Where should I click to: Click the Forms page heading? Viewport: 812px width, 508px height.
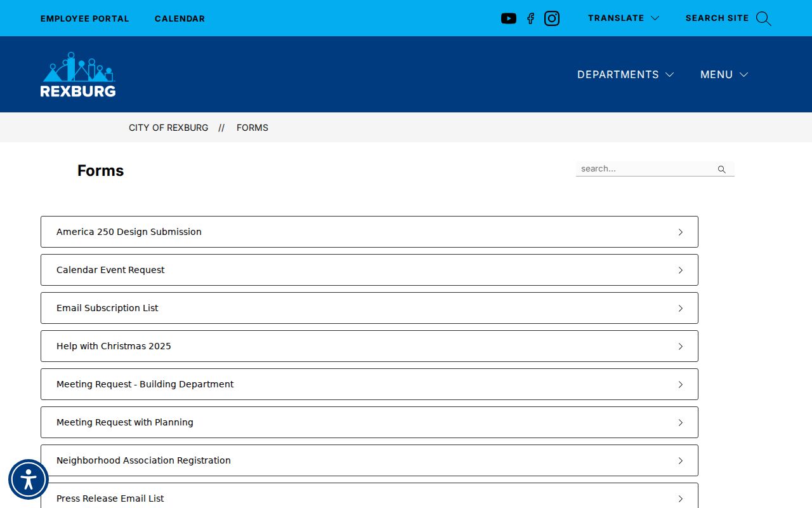(100, 171)
